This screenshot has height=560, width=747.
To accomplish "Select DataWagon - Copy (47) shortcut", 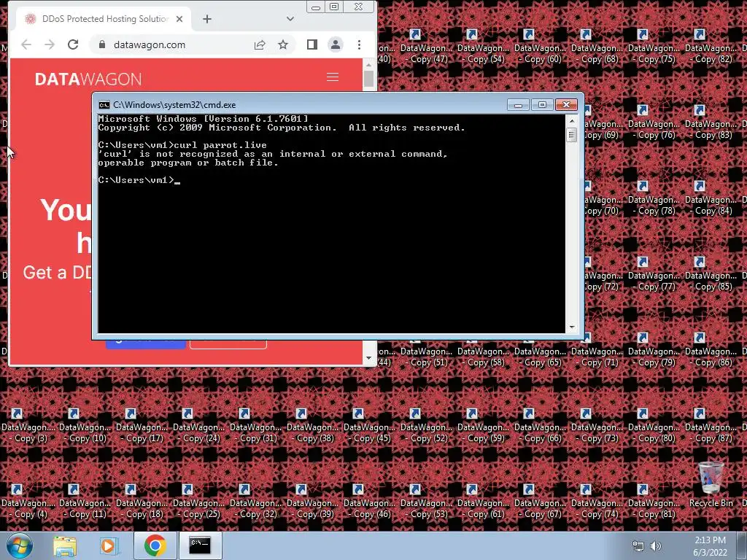I will (x=426, y=47).
